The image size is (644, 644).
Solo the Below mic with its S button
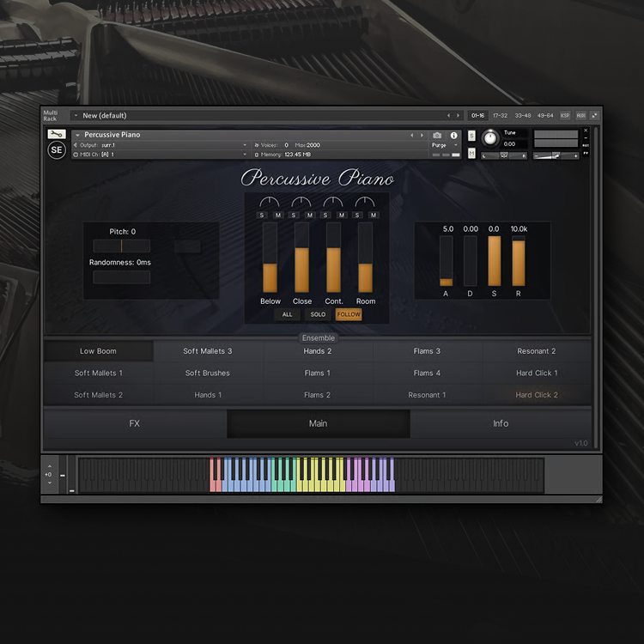pos(262,215)
